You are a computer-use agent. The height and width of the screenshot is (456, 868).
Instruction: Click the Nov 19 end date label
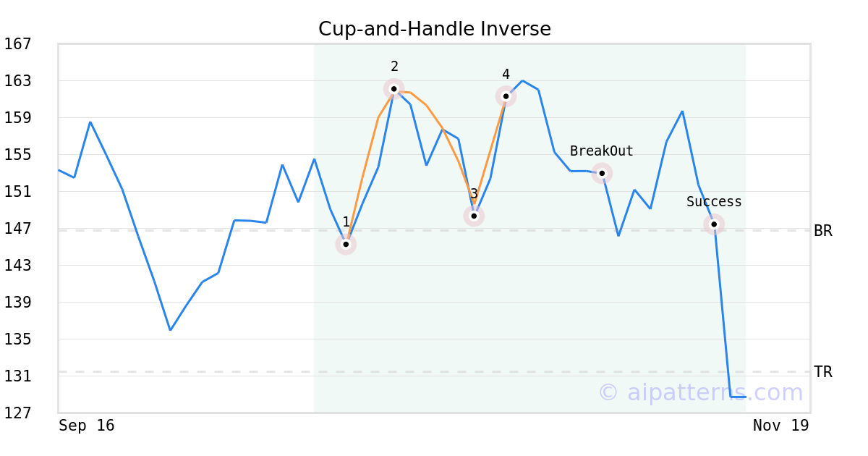coord(780,426)
